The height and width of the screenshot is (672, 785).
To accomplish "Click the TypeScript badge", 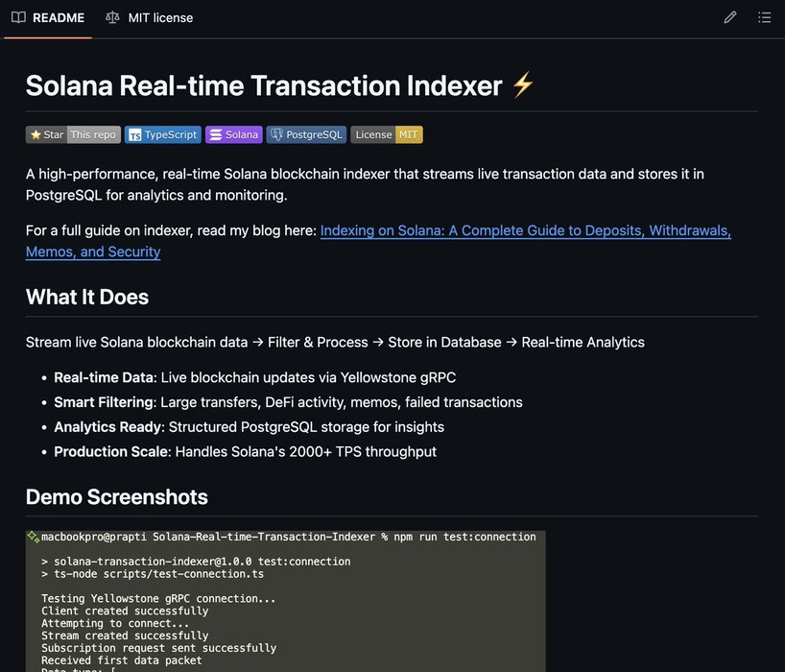I will tap(163, 134).
